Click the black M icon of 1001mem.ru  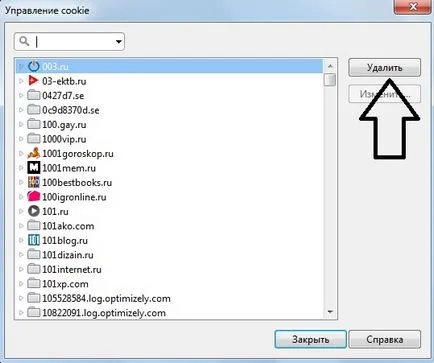[x=33, y=167]
